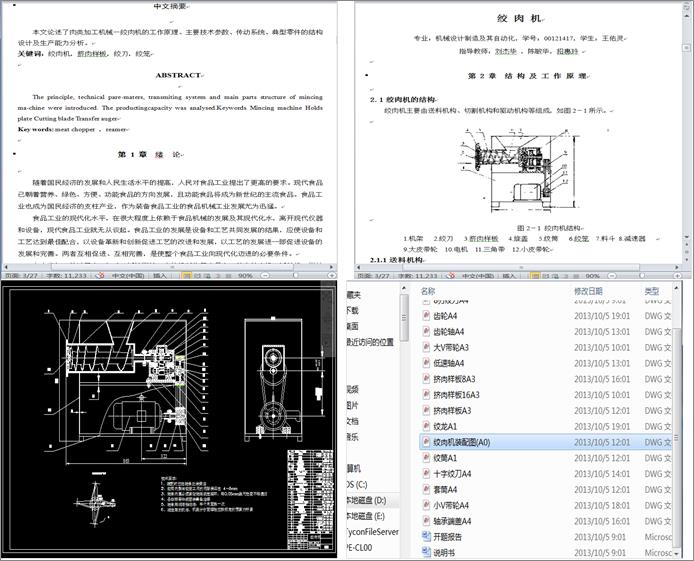Click zoom slider handle in right Word window
This screenshot has height=561, width=694.
pos(642,275)
